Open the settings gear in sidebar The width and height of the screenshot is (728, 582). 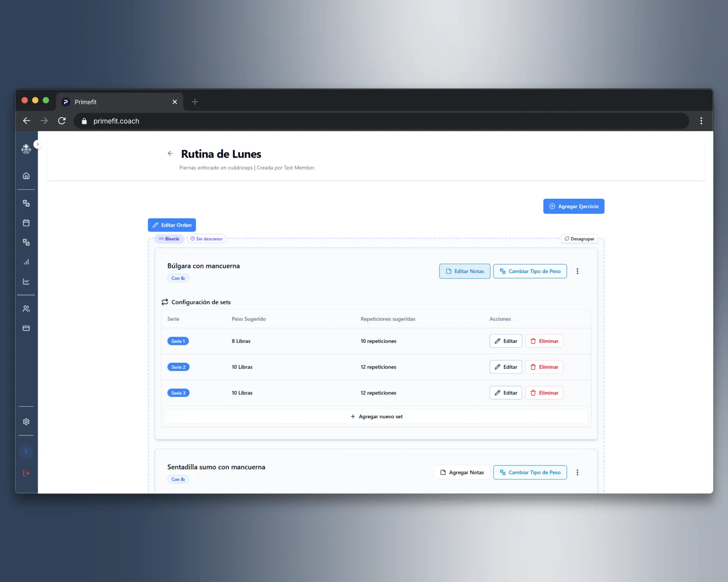26,422
